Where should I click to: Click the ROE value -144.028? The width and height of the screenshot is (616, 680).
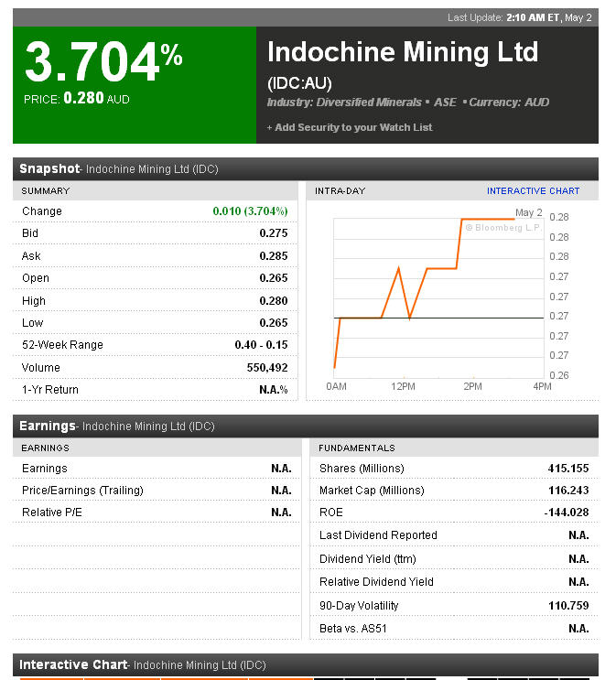566,513
